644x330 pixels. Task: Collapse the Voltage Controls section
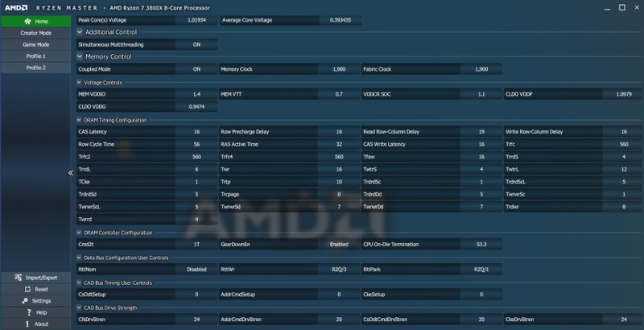[79, 82]
